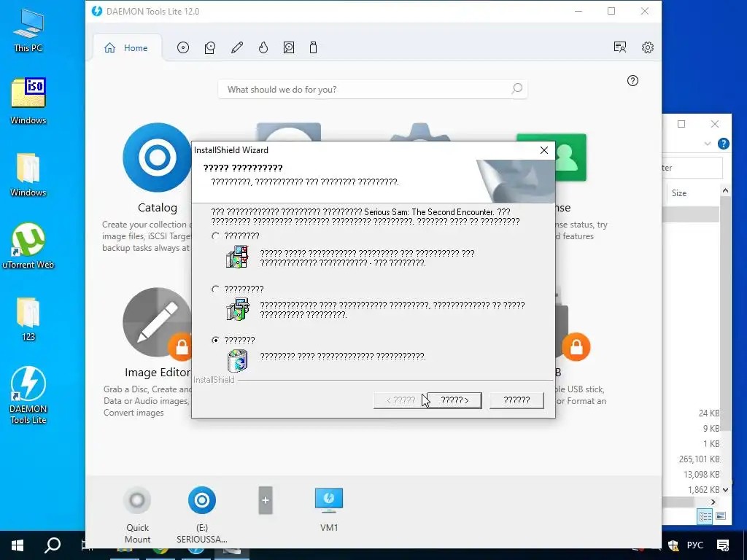This screenshot has width=747, height=560.
Task: Click the orange lock badge on Image Editor
Action: coord(181,347)
